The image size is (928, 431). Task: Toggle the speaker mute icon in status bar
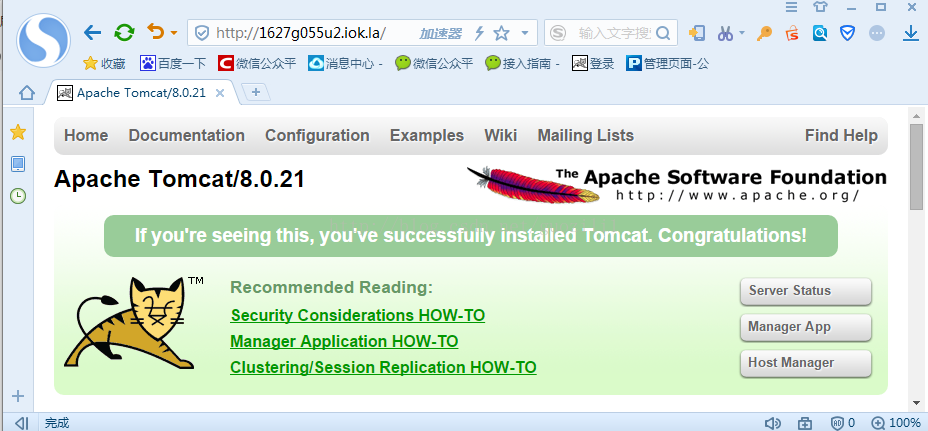click(772, 423)
